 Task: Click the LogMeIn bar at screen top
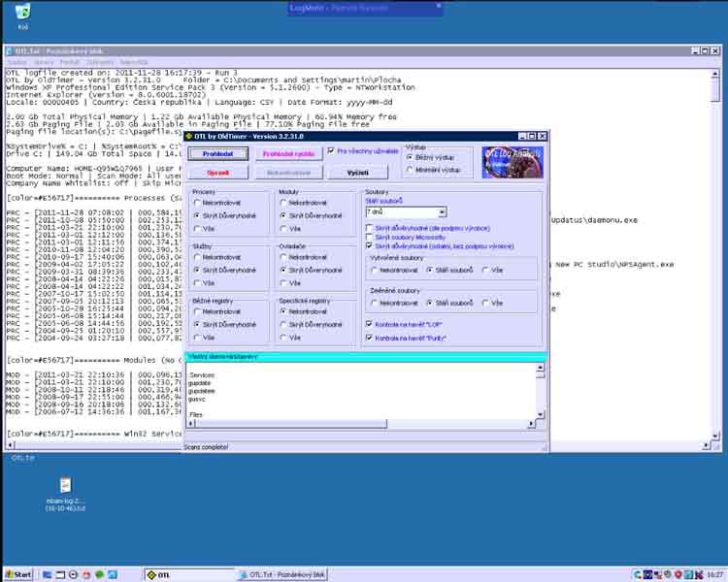365,9
